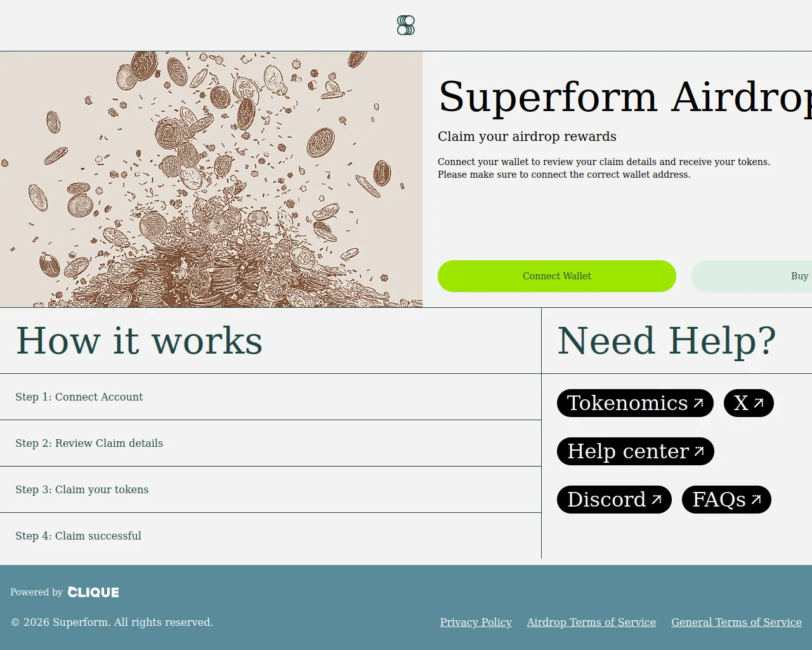Open the Help center link
The width and height of the screenshot is (812, 650).
click(x=636, y=451)
